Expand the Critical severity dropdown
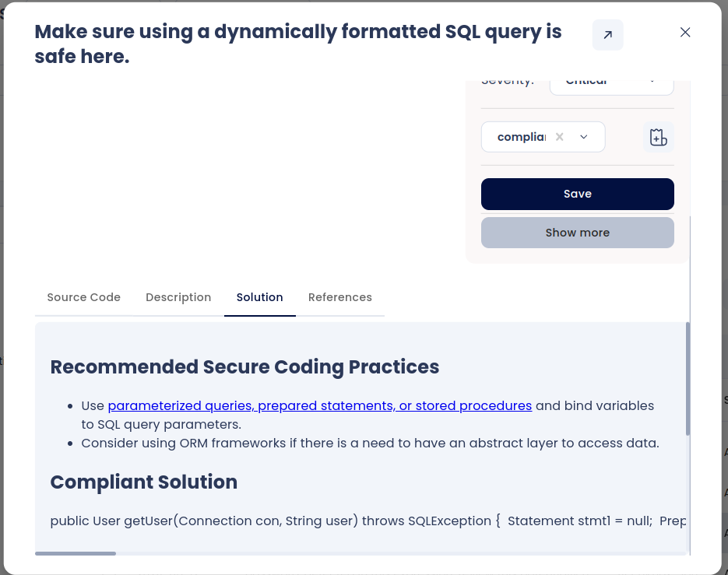Viewport: 728px width, 575px height. [x=611, y=80]
